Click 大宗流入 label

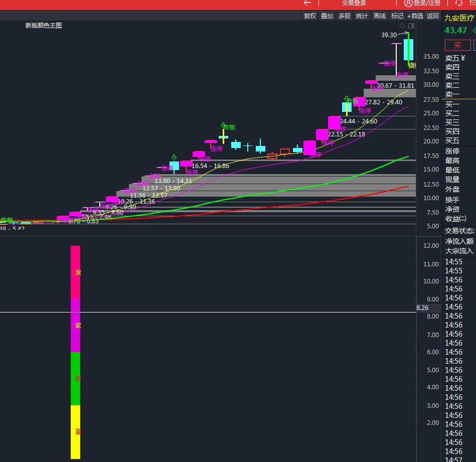click(459, 251)
